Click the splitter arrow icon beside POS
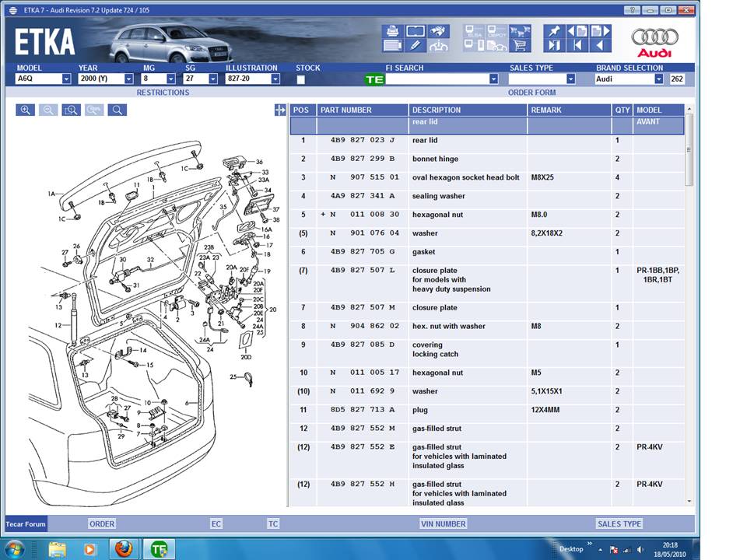747x560 pixels. [x=280, y=110]
